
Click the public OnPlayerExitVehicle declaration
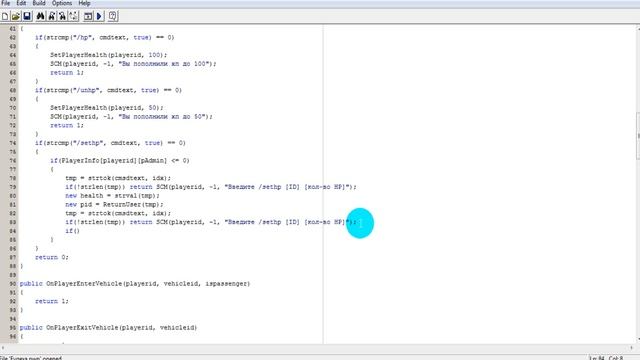[108, 328]
